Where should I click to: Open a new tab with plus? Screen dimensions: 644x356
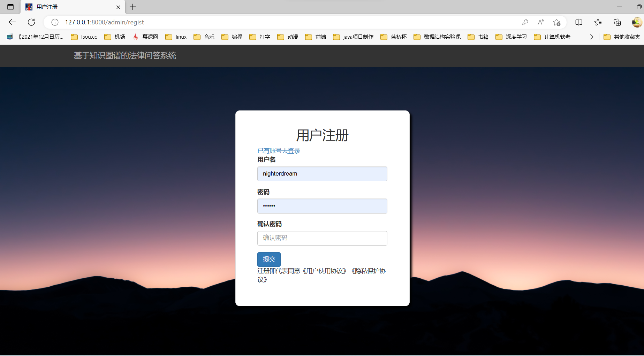click(133, 7)
